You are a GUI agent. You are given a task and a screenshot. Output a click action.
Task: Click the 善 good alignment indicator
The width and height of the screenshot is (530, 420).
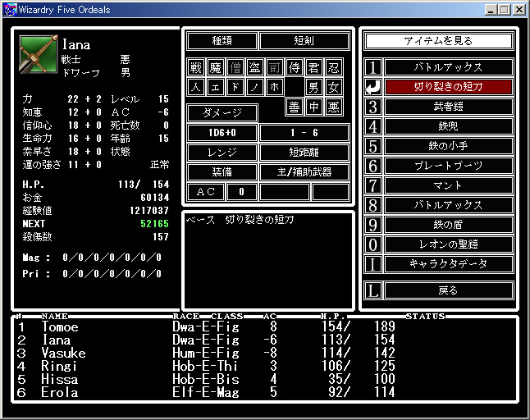click(294, 107)
